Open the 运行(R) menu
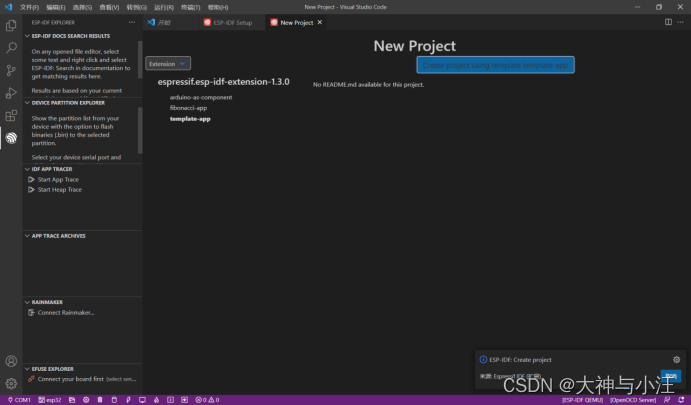This screenshot has width=691, height=405. pos(164,7)
